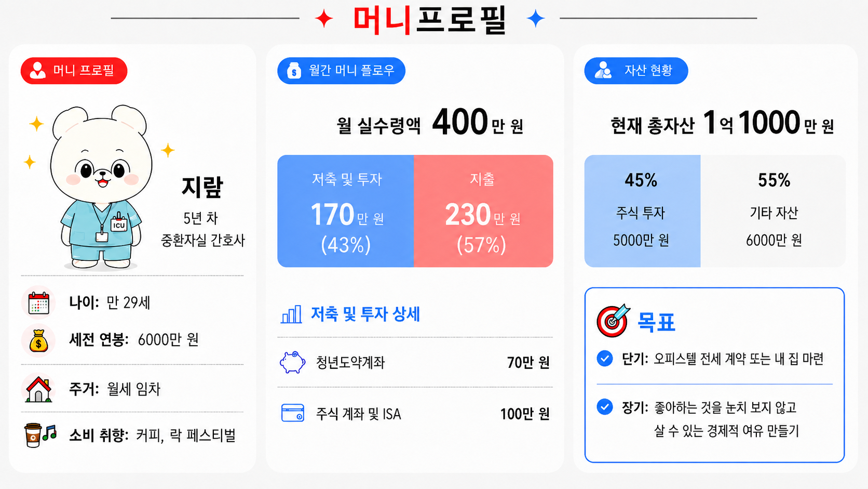
Task: Click the 55% 기타 자산 segment
Action: coord(773,211)
